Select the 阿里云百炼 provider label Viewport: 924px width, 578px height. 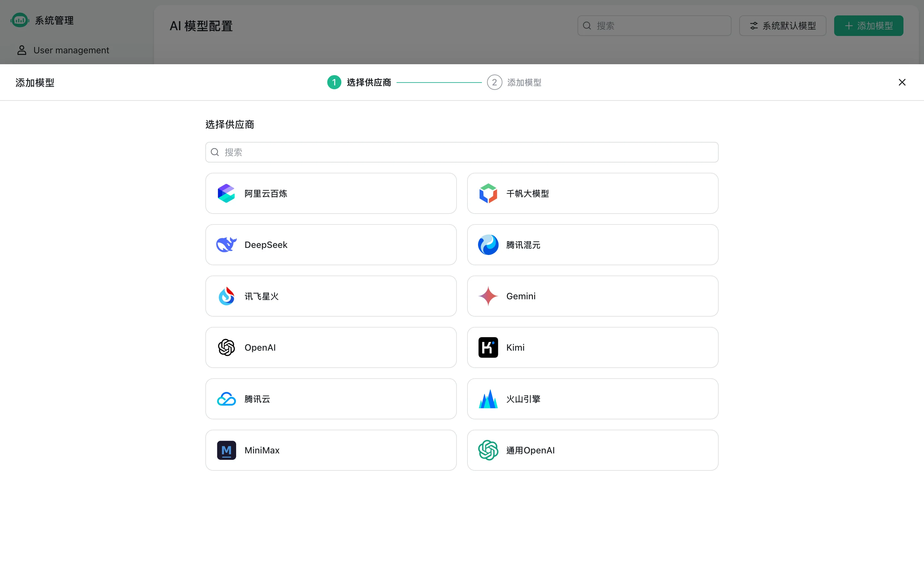[266, 193]
